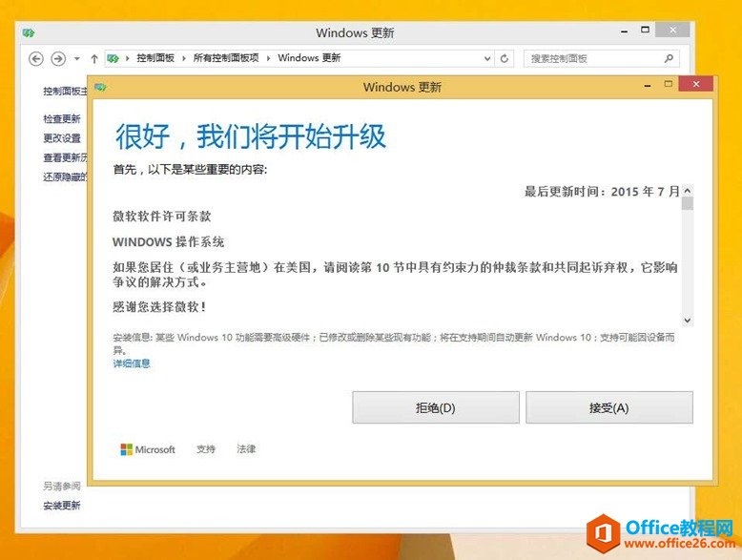
Task: Select Windows 更新 breadcrumb in address bar
Action: click(x=309, y=58)
